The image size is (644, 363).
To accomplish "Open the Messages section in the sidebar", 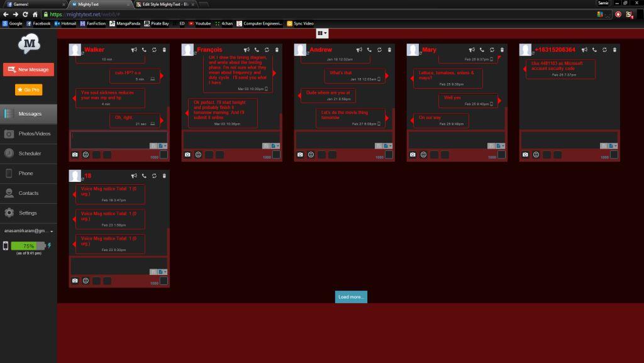I will coord(28,114).
